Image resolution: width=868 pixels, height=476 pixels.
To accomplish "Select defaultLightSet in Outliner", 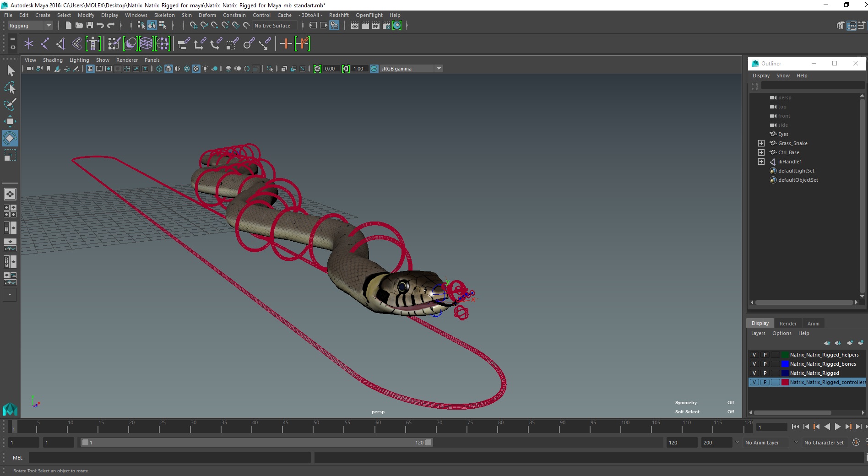I will pos(796,171).
